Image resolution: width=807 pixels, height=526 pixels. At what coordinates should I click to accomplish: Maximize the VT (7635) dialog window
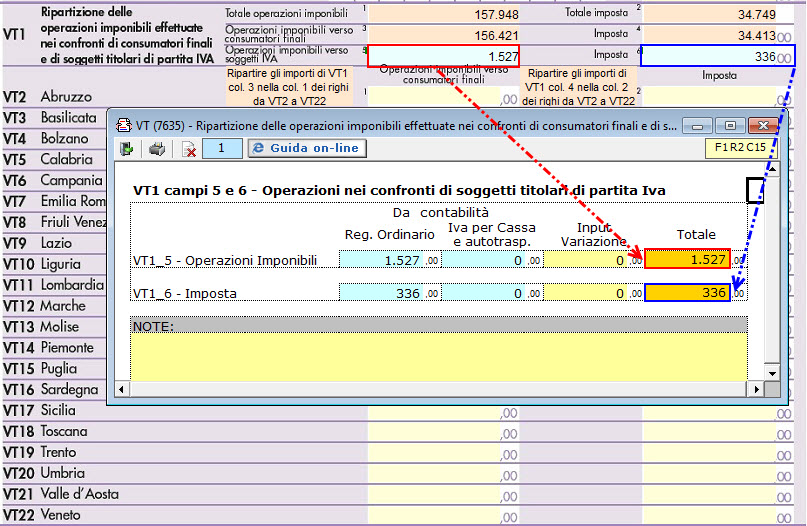(730, 126)
